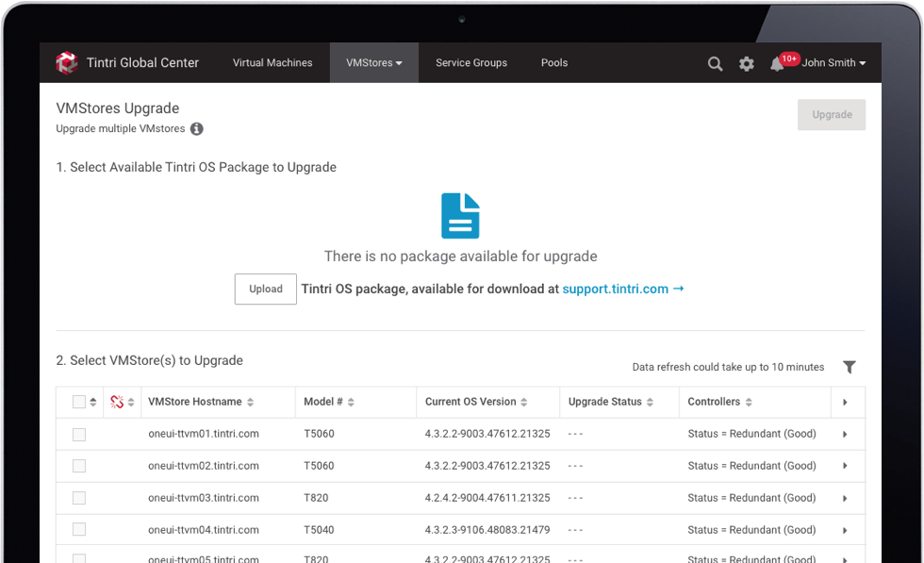Image resolution: width=924 pixels, height=563 pixels.
Task: Check the box for oneui-ttvm01.tintri.com
Action: click(79, 435)
